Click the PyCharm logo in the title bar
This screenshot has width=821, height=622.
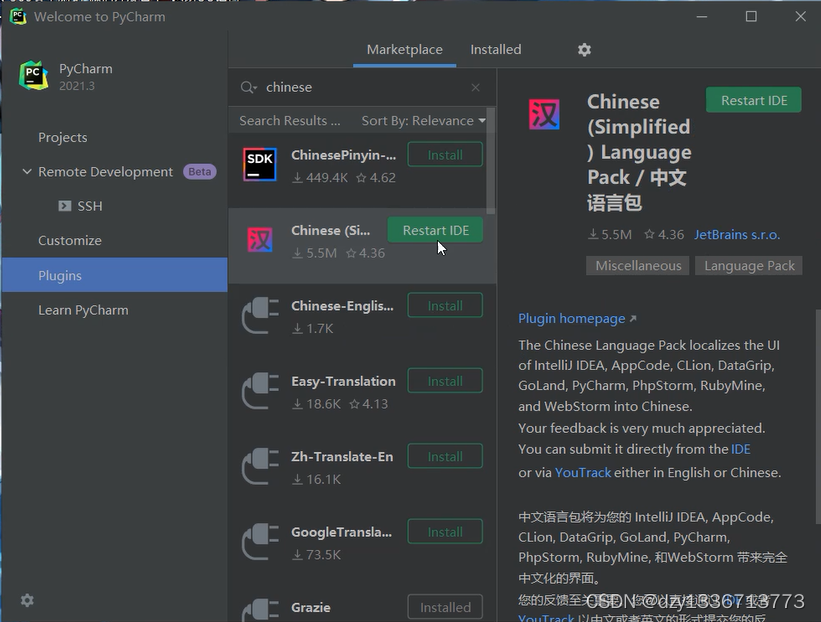point(18,16)
